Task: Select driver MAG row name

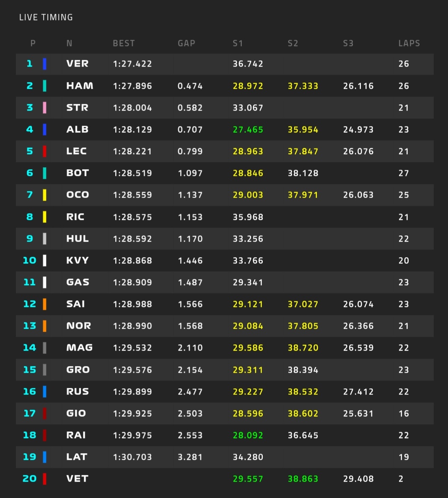Action: coord(80,348)
